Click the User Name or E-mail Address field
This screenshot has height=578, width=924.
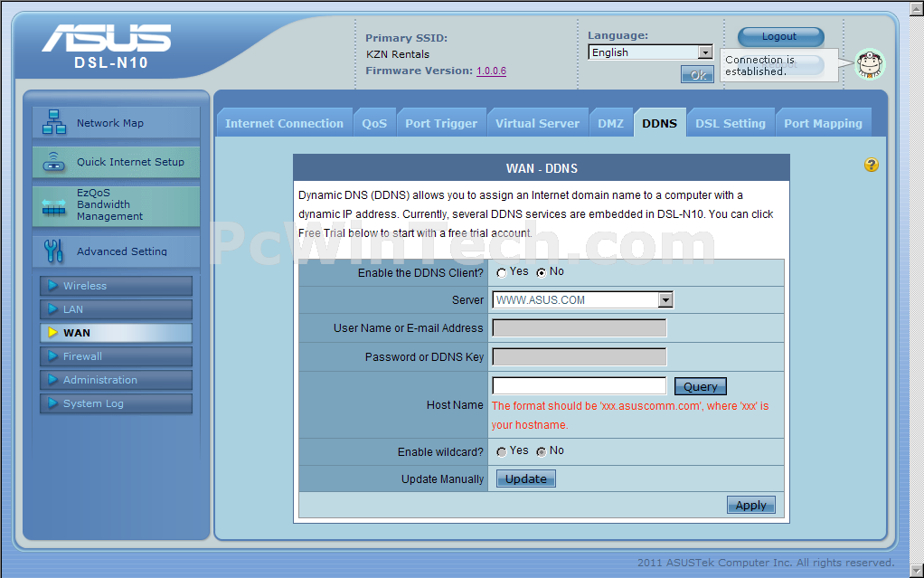coord(580,328)
